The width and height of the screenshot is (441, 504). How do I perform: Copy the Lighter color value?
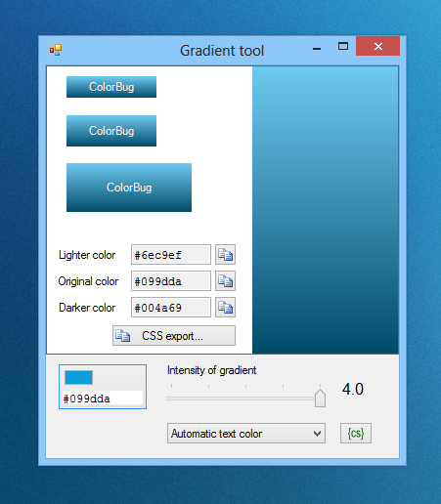(x=225, y=255)
